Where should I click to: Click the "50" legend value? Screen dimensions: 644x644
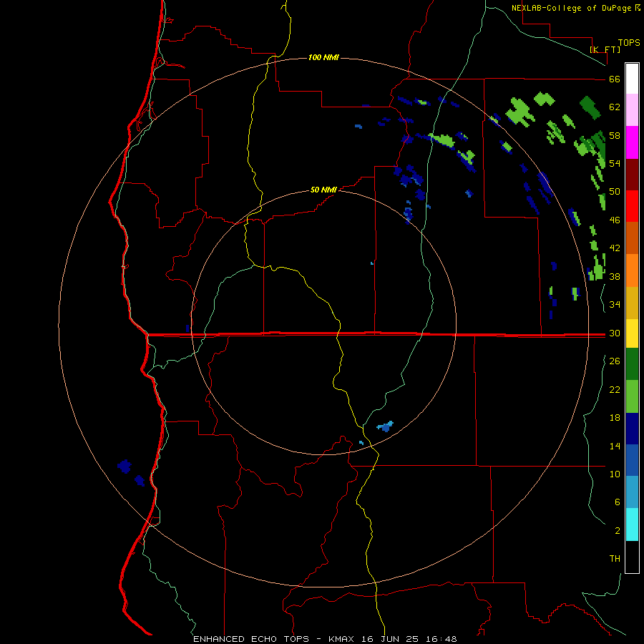pyautogui.click(x=615, y=192)
